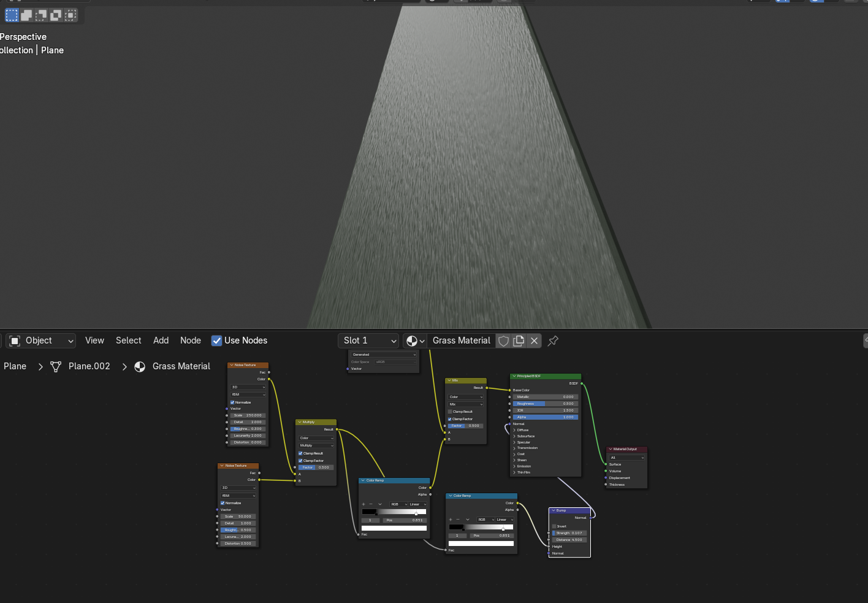
Task: Toggle the fake user shield icon
Action: tap(503, 341)
